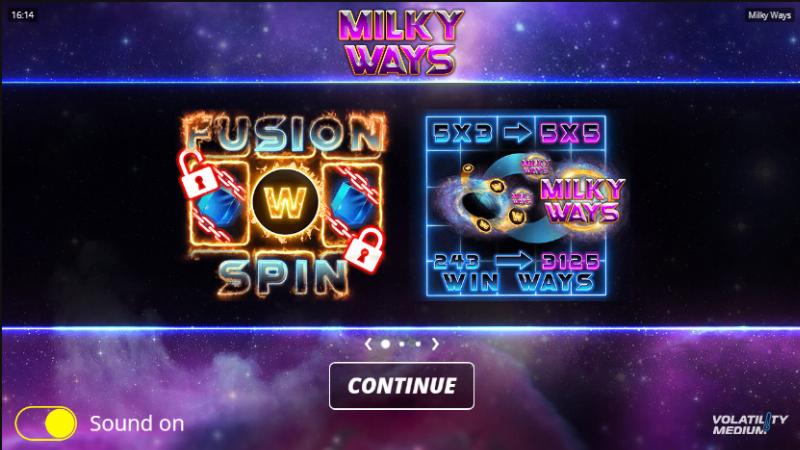Go to the previous slide with the left chevron

point(368,344)
